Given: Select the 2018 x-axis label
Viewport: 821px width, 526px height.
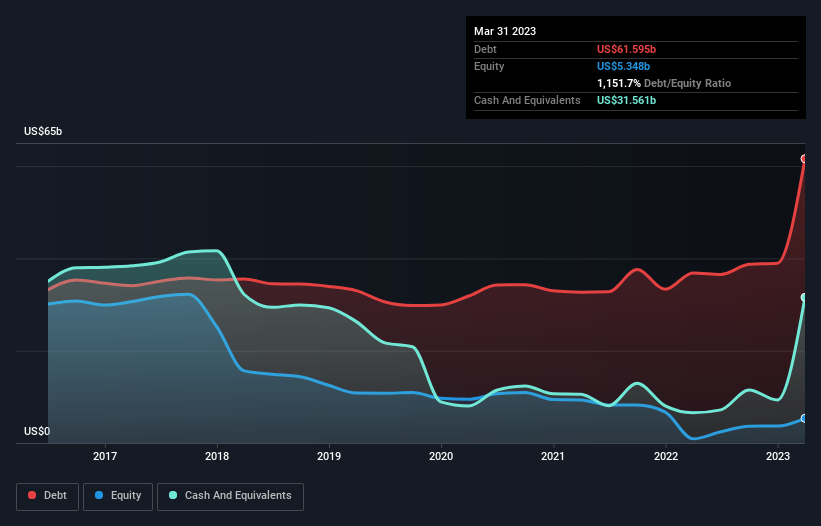Looking at the screenshot, I should coord(217,456).
